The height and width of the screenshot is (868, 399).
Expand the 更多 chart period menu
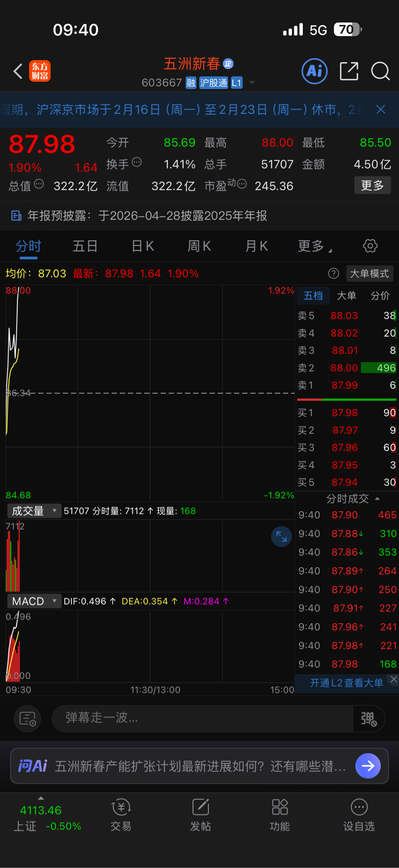coord(314,246)
